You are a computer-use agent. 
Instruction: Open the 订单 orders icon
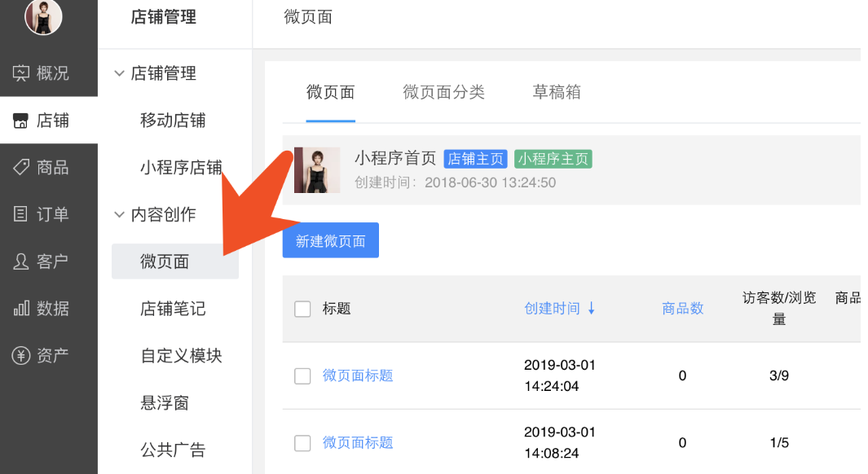click(x=20, y=214)
